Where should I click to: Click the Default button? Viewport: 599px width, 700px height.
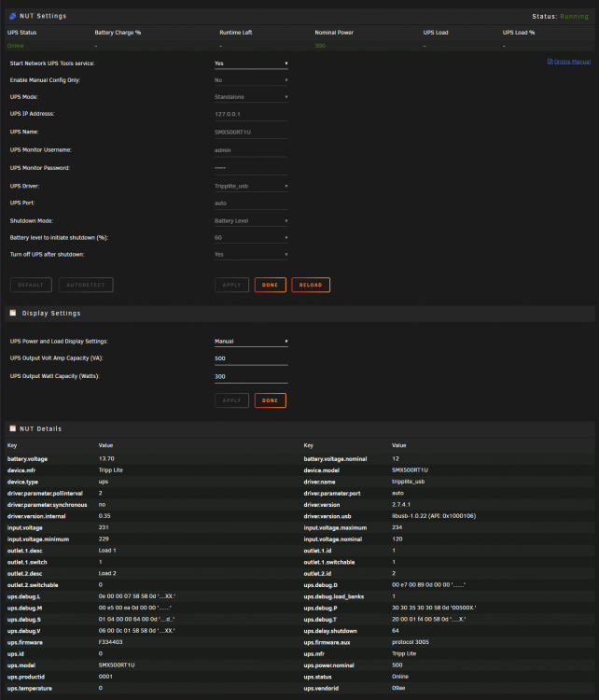[x=31, y=285]
